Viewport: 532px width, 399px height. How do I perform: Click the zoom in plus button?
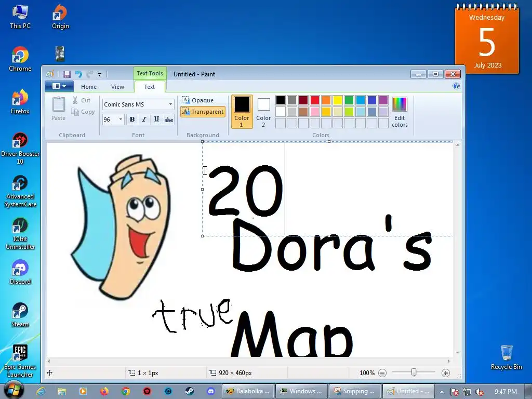point(445,373)
